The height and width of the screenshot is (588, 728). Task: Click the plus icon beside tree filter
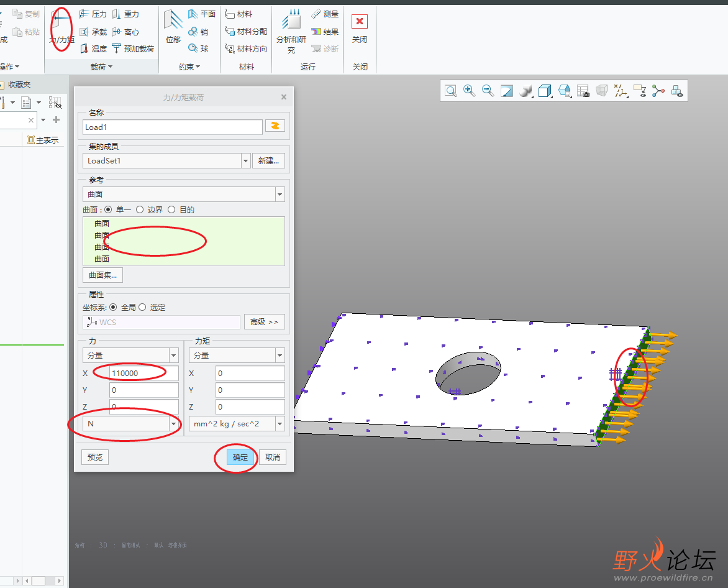[56, 120]
